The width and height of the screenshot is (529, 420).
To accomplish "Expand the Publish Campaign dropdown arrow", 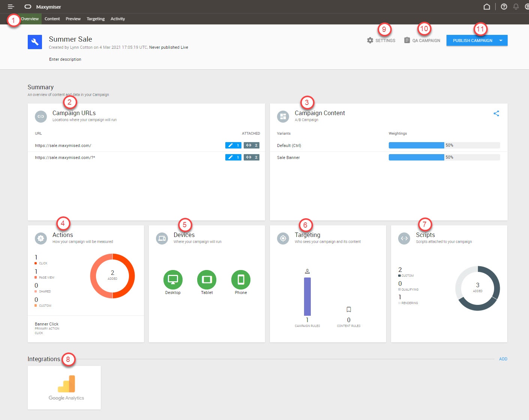I will tap(501, 40).
